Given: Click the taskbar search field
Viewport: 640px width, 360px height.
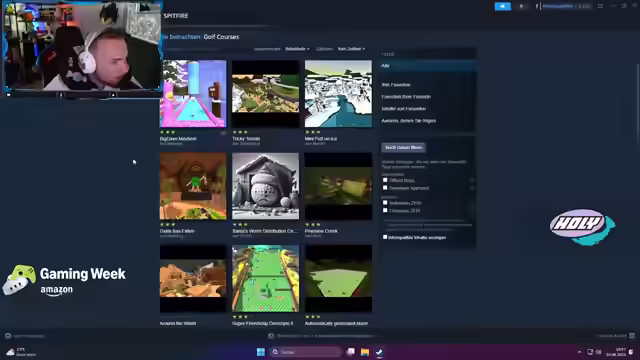Looking at the screenshot, I should (305, 352).
